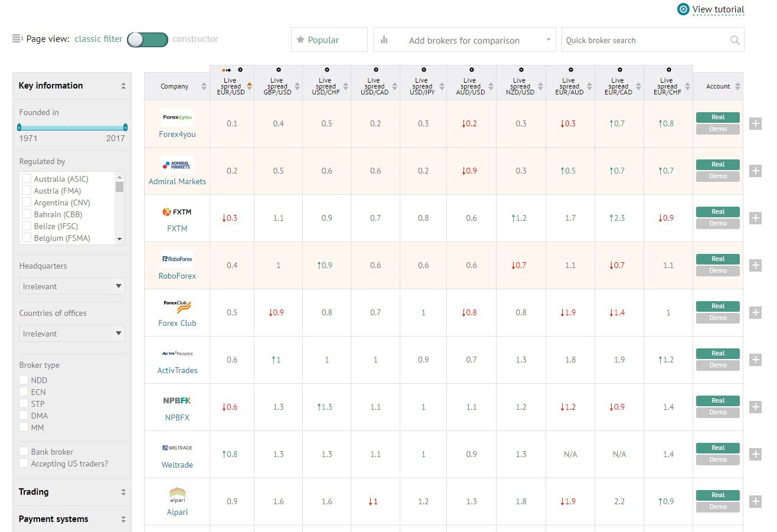The width and height of the screenshot is (777, 532).
Task: Click the View tutorial play icon
Action: [x=683, y=9]
